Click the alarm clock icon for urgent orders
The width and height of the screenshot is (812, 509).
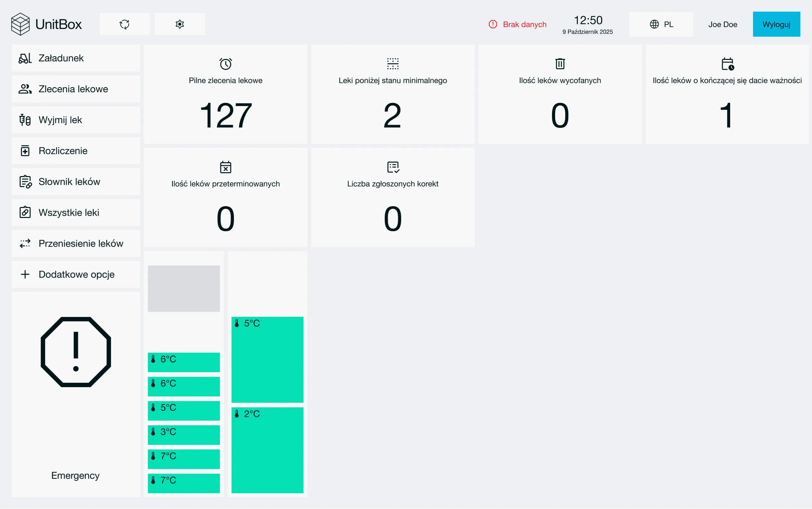[226, 64]
